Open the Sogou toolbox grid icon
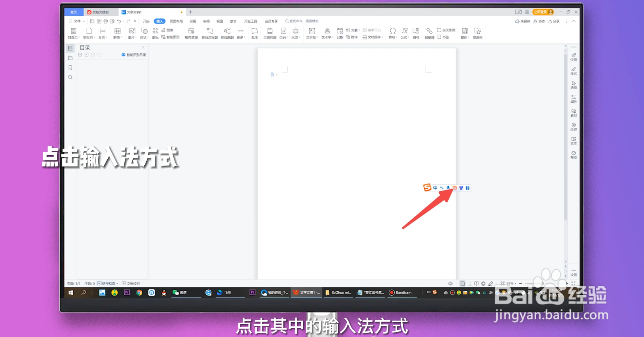This screenshot has height=337, width=644. (467, 188)
